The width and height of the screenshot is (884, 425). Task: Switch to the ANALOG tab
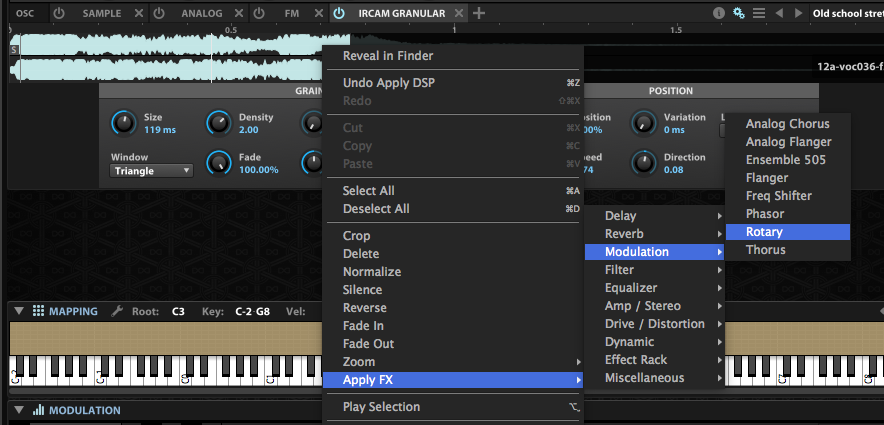coord(202,14)
